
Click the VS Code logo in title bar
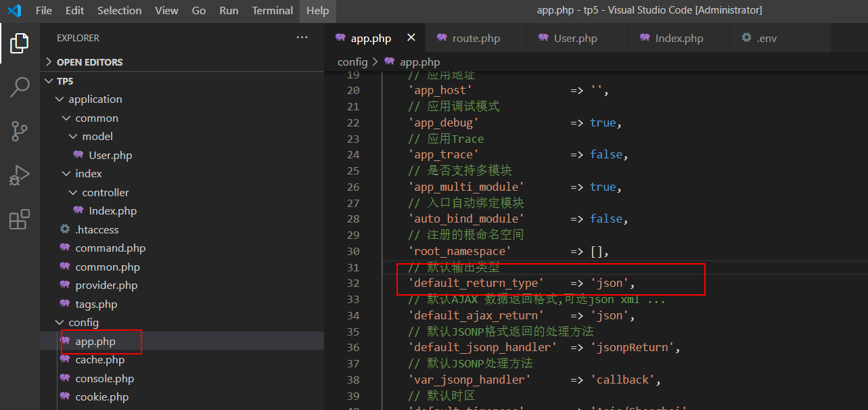coord(14,10)
